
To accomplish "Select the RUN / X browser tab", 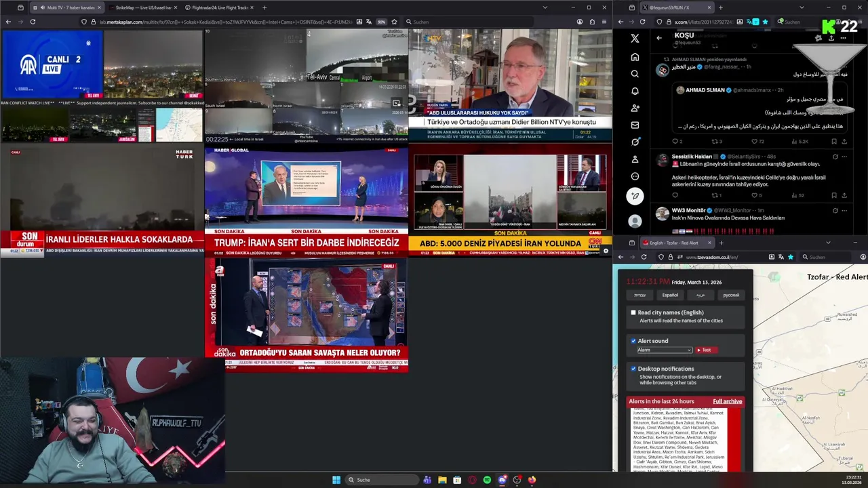I will (x=676, y=7).
